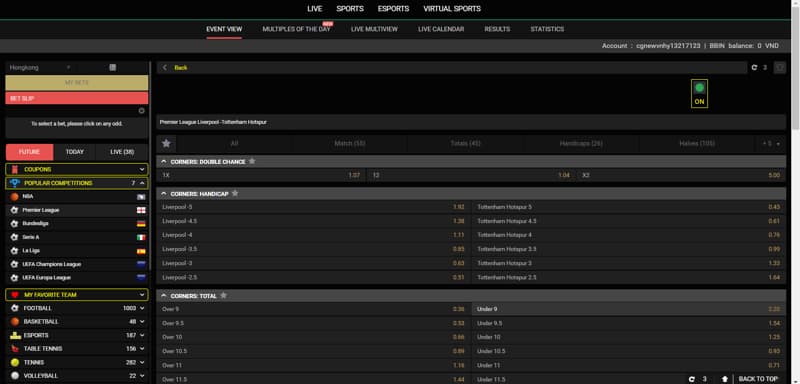Click the coupons ticket icon

pos(14,169)
